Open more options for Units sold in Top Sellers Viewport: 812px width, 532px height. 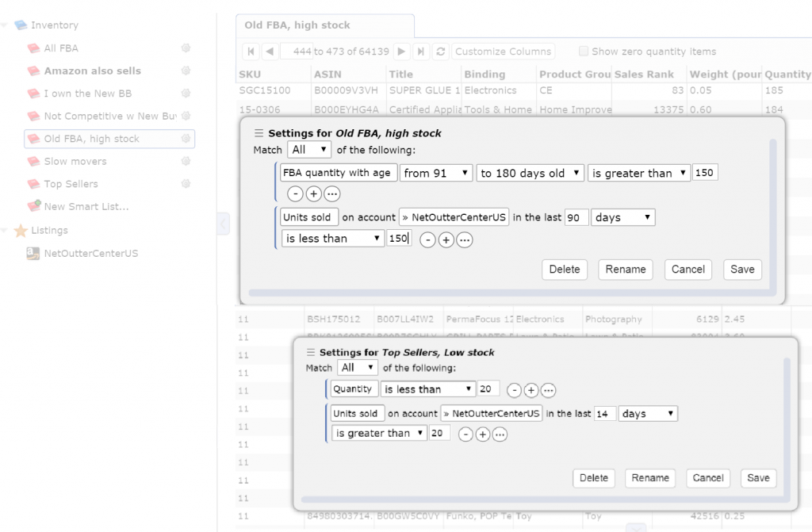pyautogui.click(x=500, y=434)
